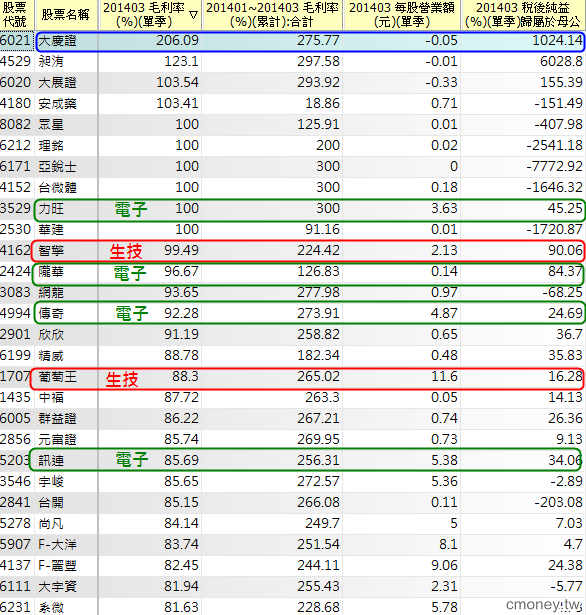Select the 華建 stock name

pos(51,230)
